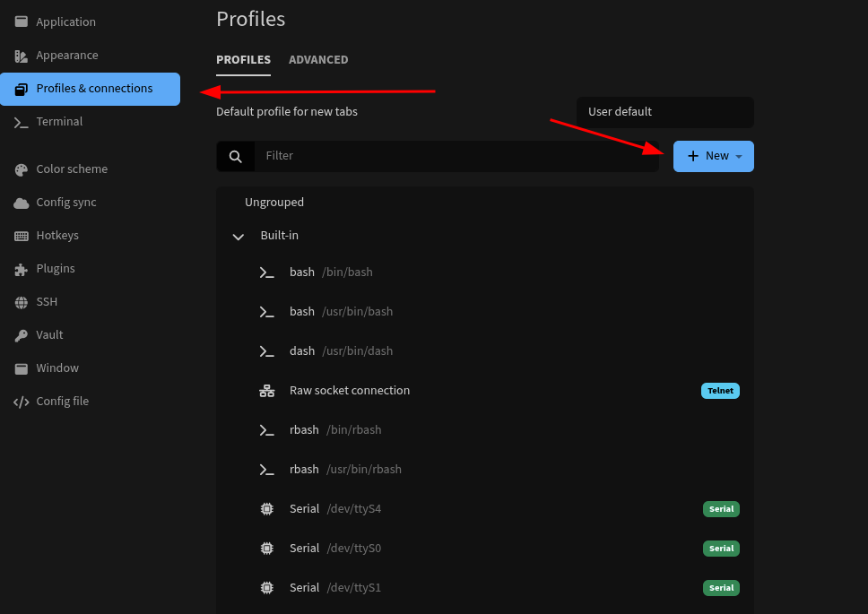Click the Config file code icon

pyautogui.click(x=22, y=402)
